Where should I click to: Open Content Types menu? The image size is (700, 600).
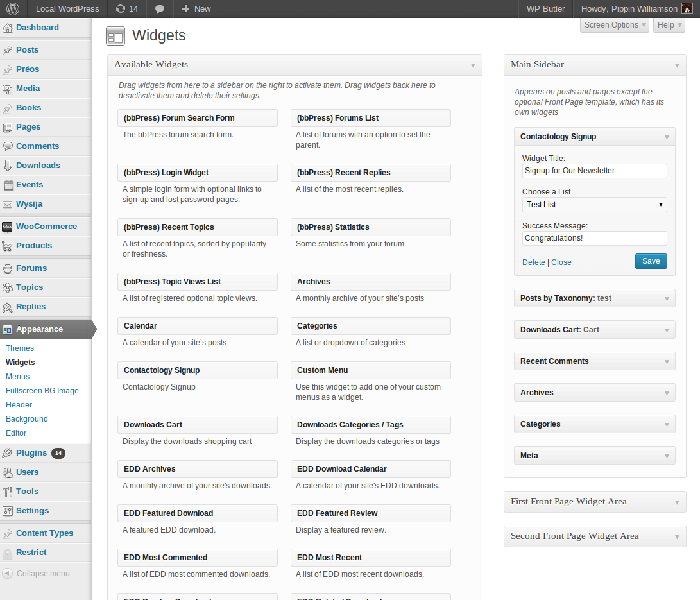coord(45,533)
